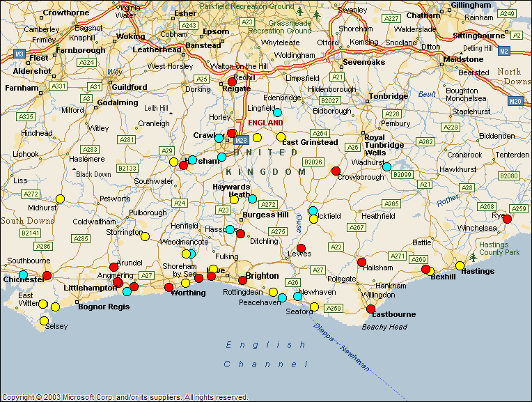
Task: Click the Guildford town label
Action: 129,87
